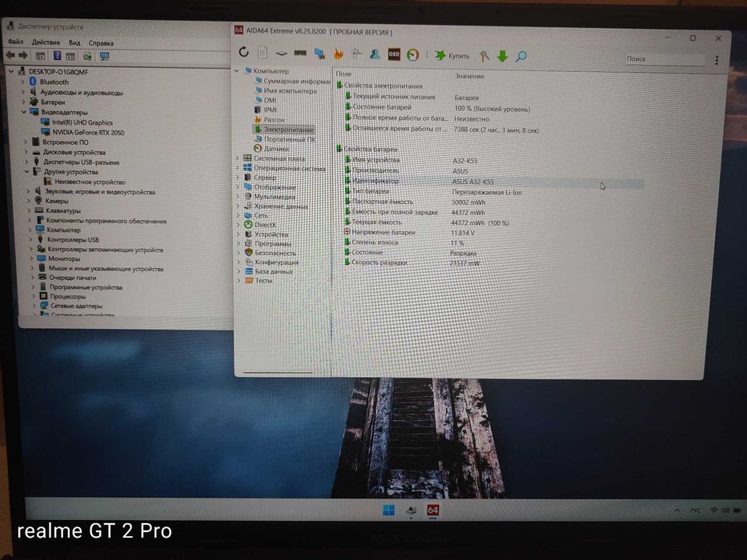This screenshot has height=560, width=747.
Task: Open Справка menu in Device Manager
Action: tap(101, 43)
